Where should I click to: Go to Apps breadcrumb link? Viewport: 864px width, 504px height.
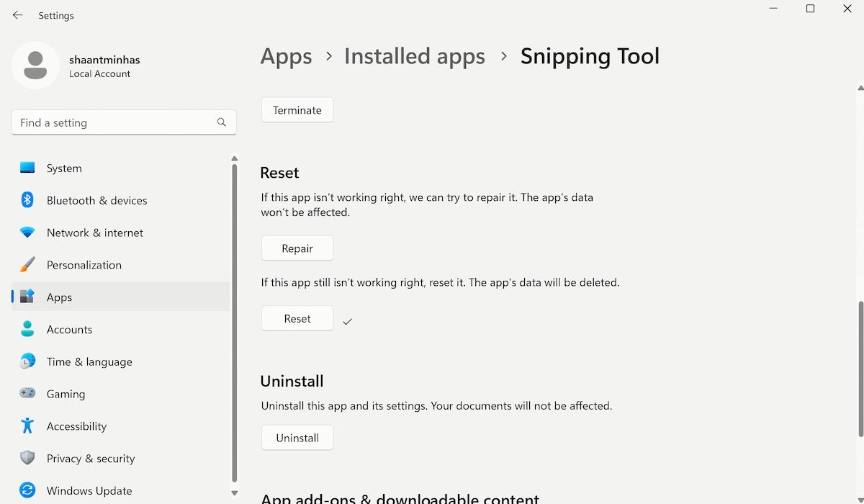pyautogui.click(x=286, y=56)
